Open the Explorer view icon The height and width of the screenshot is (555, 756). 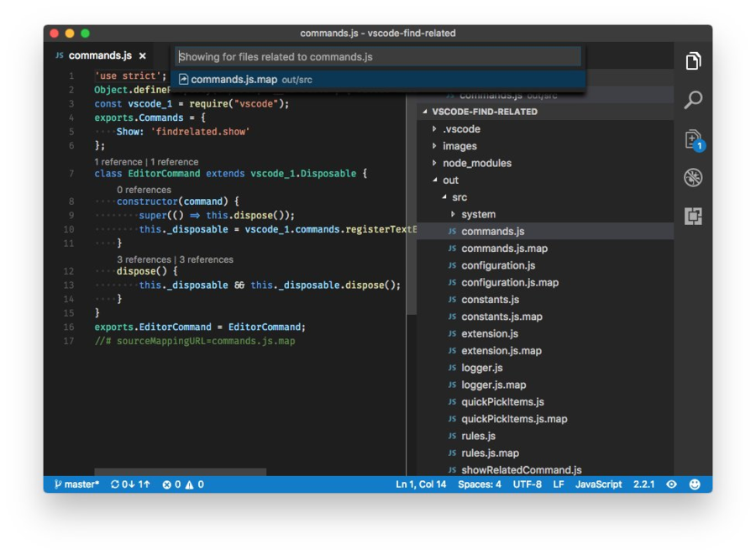coord(693,61)
